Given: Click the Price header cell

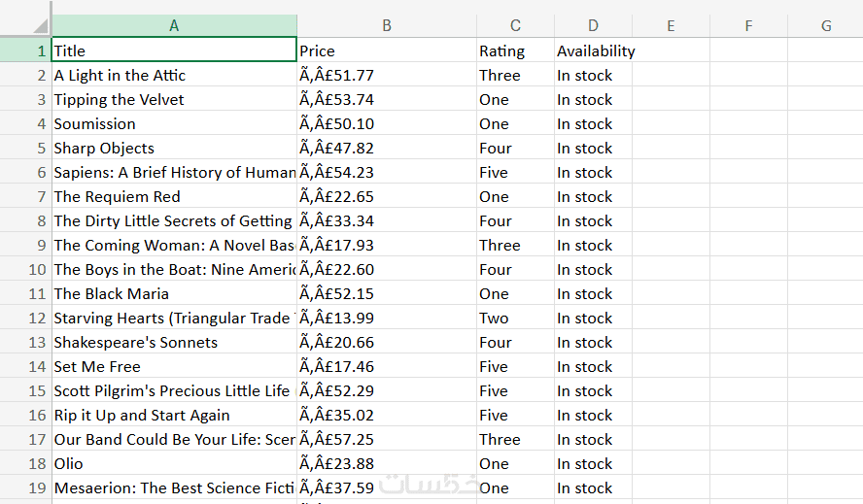Looking at the screenshot, I should click(386, 50).
